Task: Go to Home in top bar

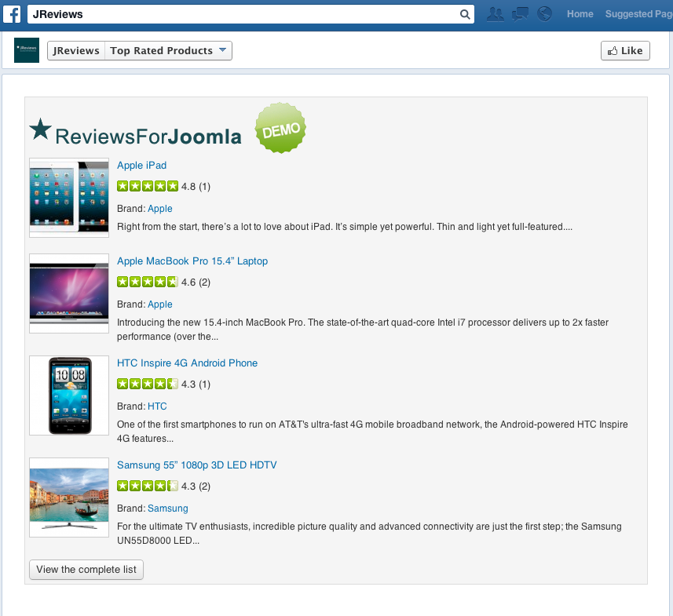Action: coord(580,14)
